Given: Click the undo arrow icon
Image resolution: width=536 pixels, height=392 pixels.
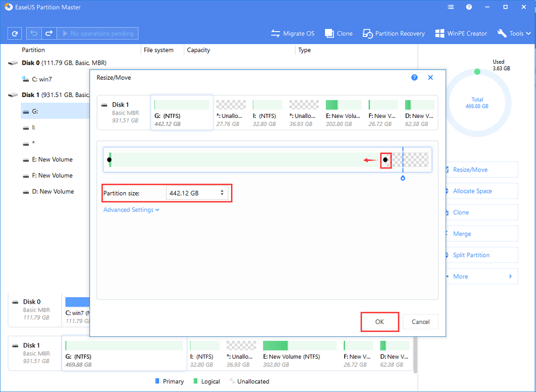Looking at the screenshot, I should (34, 33).
